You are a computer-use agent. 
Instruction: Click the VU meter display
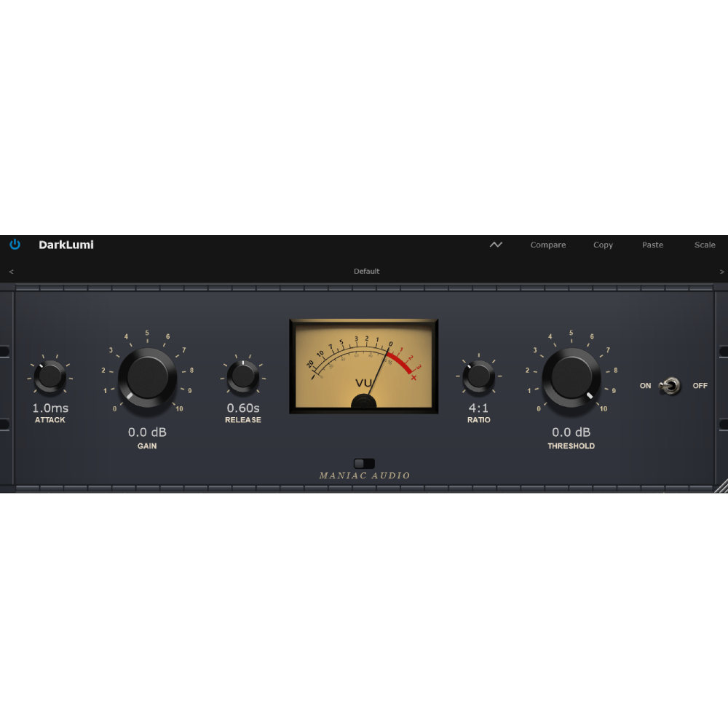coord(364,366)
